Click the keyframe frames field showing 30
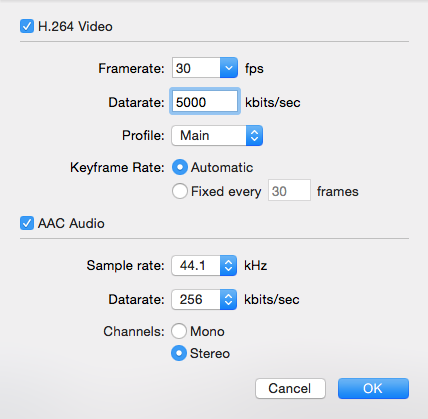Image resolution: width=428 pixels, height=419 pixels. 289,191
